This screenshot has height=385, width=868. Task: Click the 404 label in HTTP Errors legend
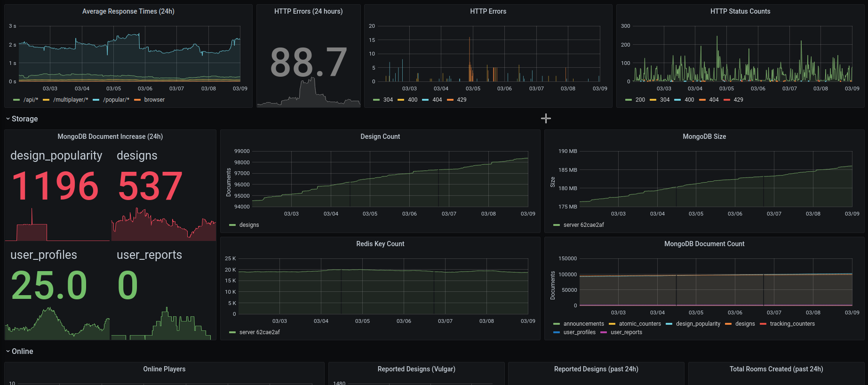pos(437,100)
